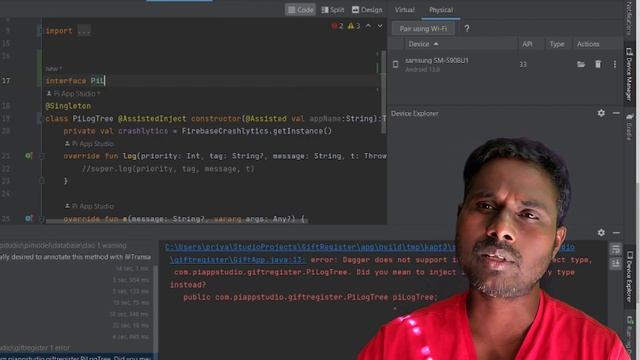The width and height of the screenshot is (640, 360).
Task: Click the Pair using Wi-Fi button
Action: pyautogui.click(x=423, y=29)
